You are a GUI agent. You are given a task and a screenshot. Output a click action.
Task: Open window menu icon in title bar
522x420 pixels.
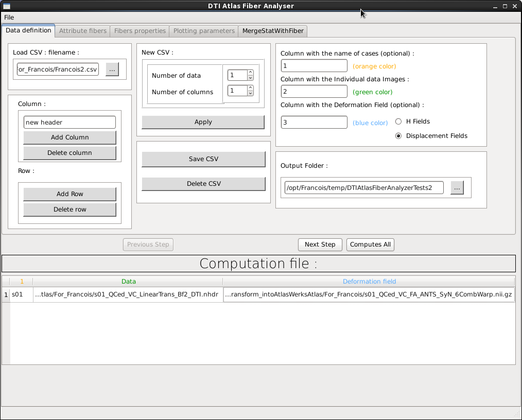coord(7,6)
